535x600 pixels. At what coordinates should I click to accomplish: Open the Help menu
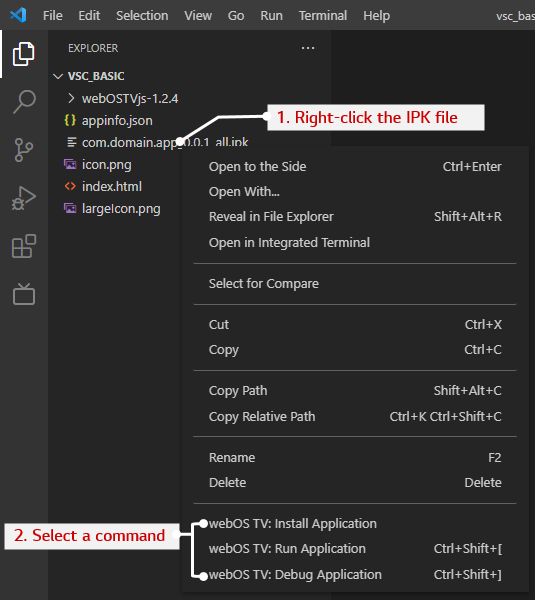point(377,16)
